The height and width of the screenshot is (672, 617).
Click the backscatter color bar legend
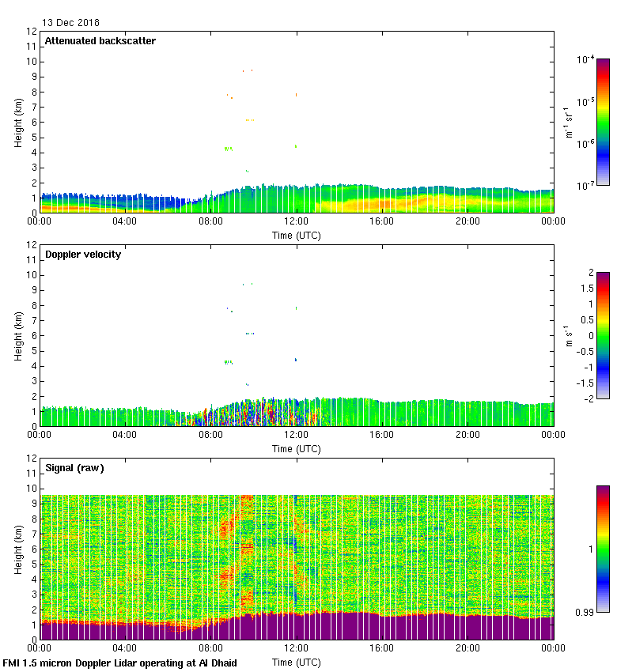coord(603,122)
